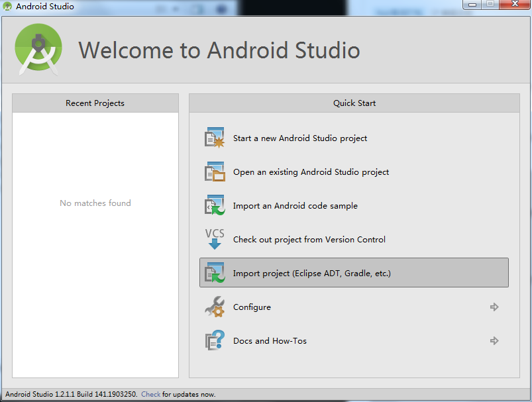Open the Docs and How-Tos submenu label
Image resolution: width=532 pixels, height=402 pixels.
tap(270, 340)
